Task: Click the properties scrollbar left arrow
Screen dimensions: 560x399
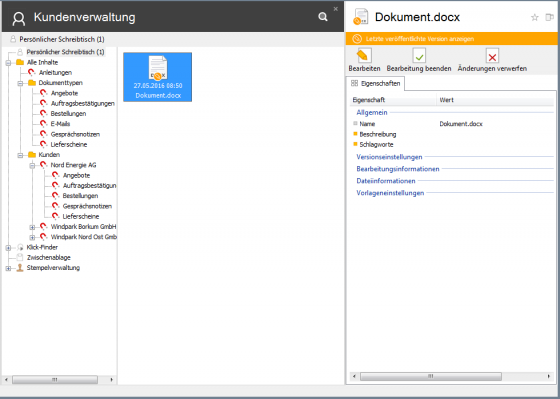Action: point(354,376)
